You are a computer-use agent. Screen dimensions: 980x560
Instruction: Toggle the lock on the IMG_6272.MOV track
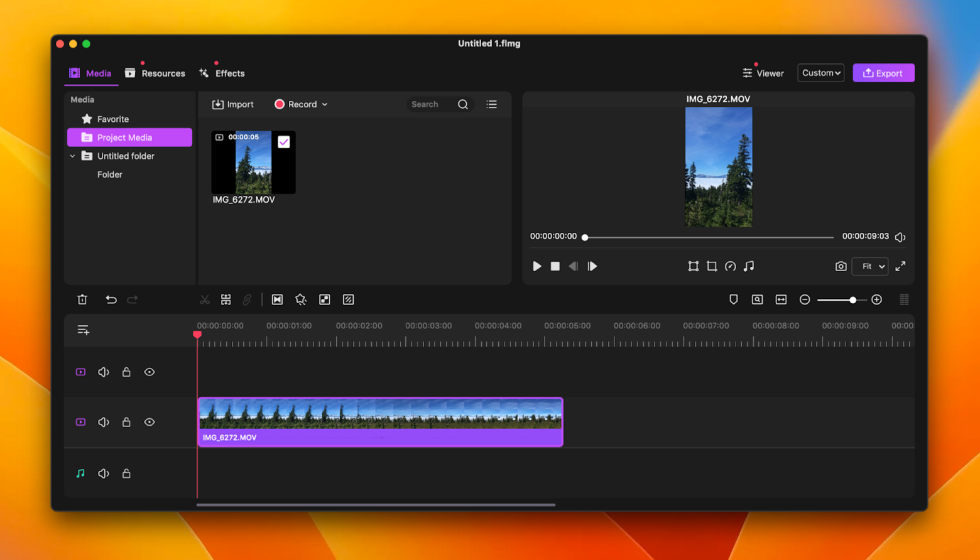126,423
